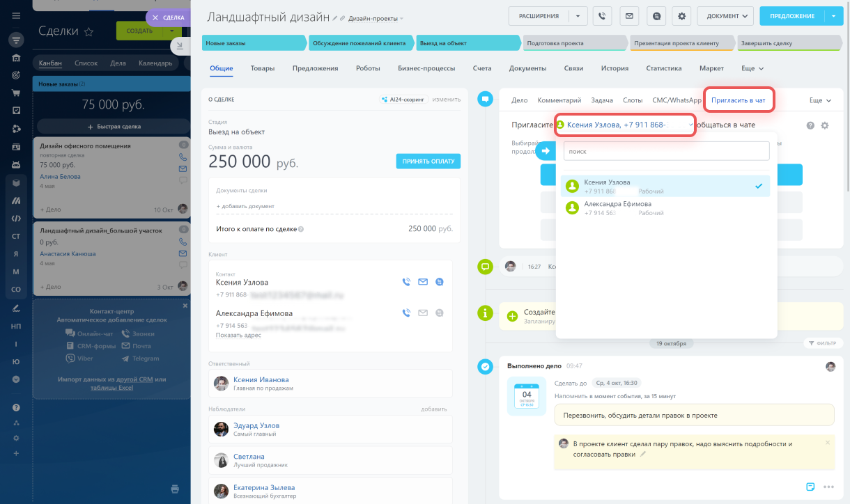Send email to Александра Ефимова via envelope icon

[x=423, y=313]
